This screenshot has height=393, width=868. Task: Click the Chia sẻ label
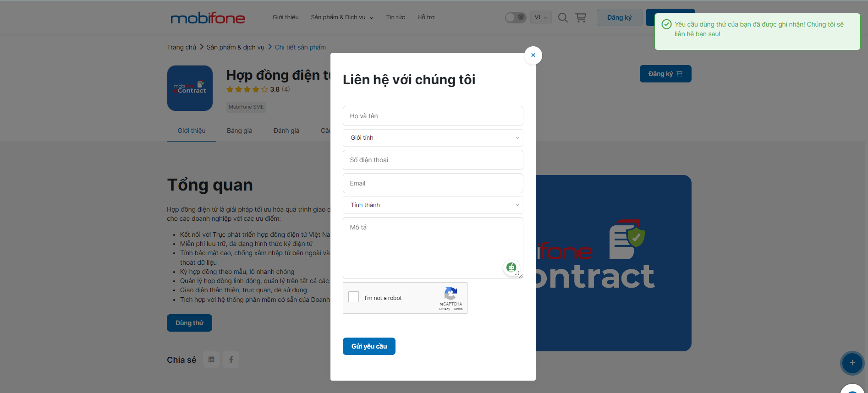pos(181,360)
